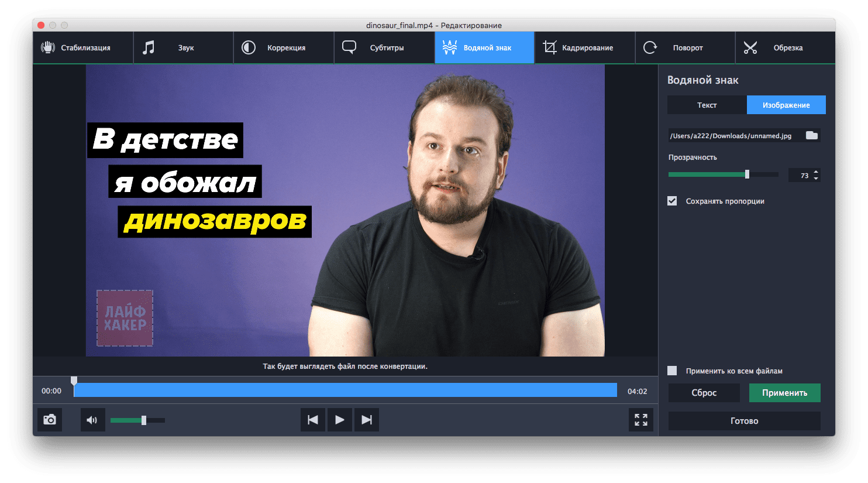
Task: Open the Коррекция tab
Action: [284, 47]
